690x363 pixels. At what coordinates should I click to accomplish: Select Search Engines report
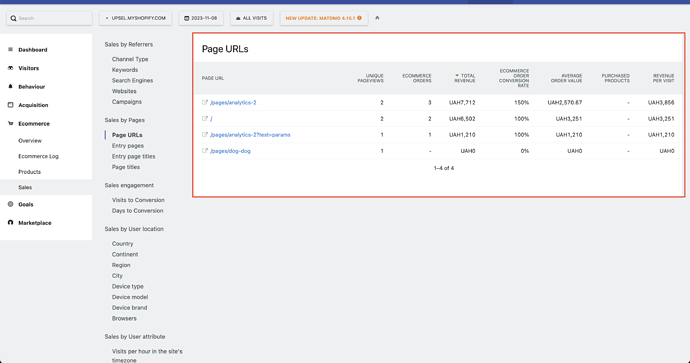click(x=132, y=81)
